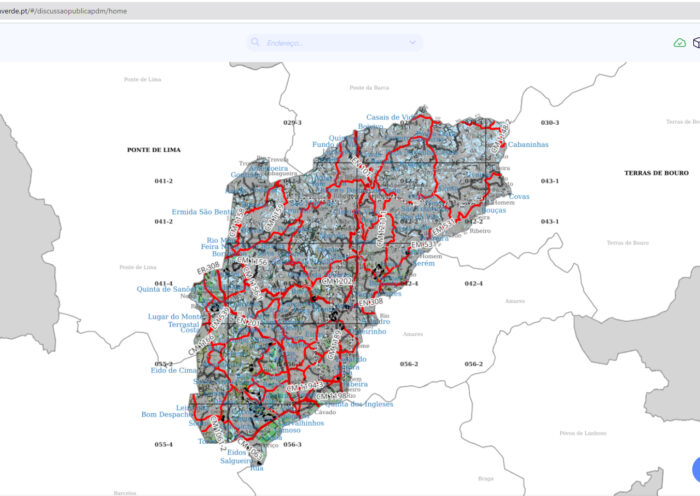
Task: Click the Casais de Vide label
Action: (392, 117)
